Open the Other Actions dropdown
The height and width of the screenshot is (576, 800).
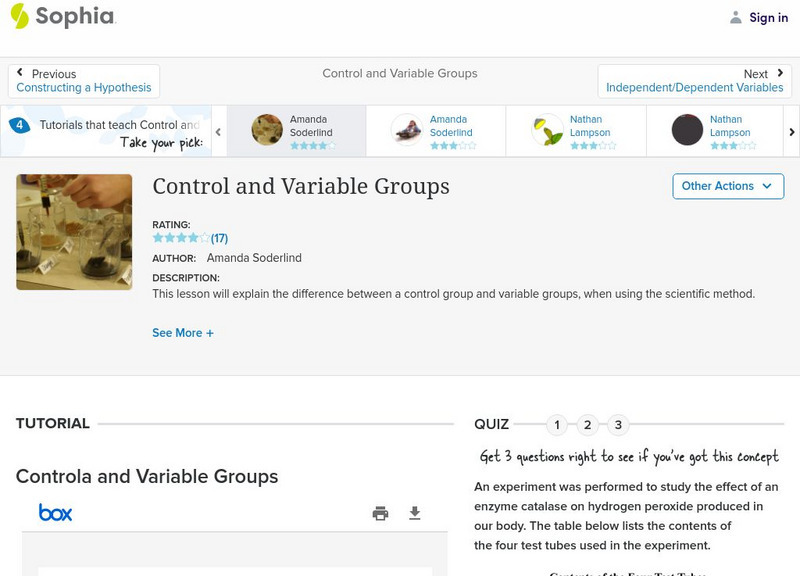tap(728, 186)
